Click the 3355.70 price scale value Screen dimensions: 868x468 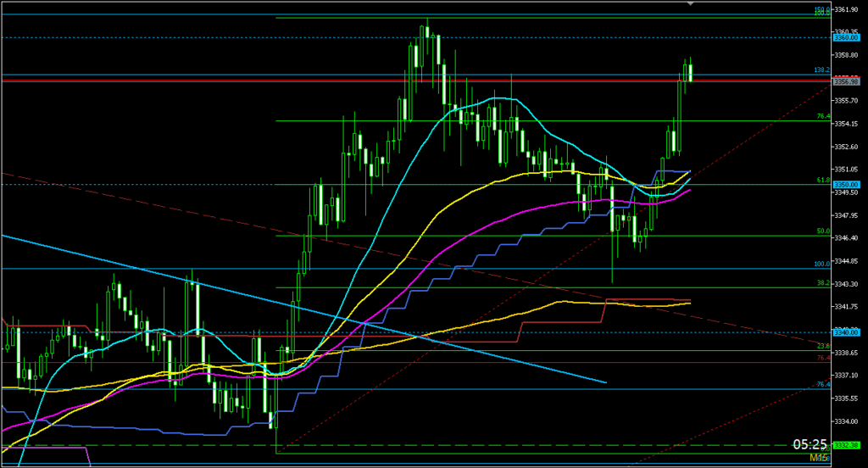pyautogui.click(x=847, y=101)
